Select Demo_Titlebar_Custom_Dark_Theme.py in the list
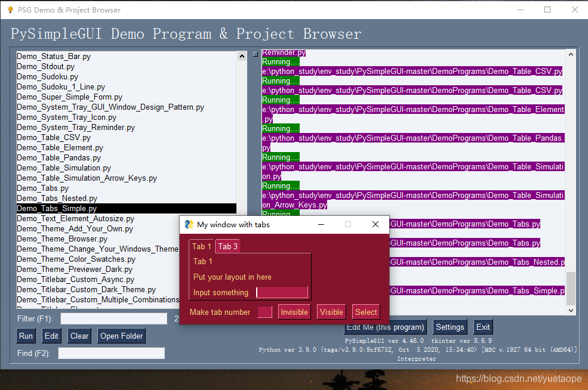Viewport: 588px width, 390px height. click(x=98, y=289)
